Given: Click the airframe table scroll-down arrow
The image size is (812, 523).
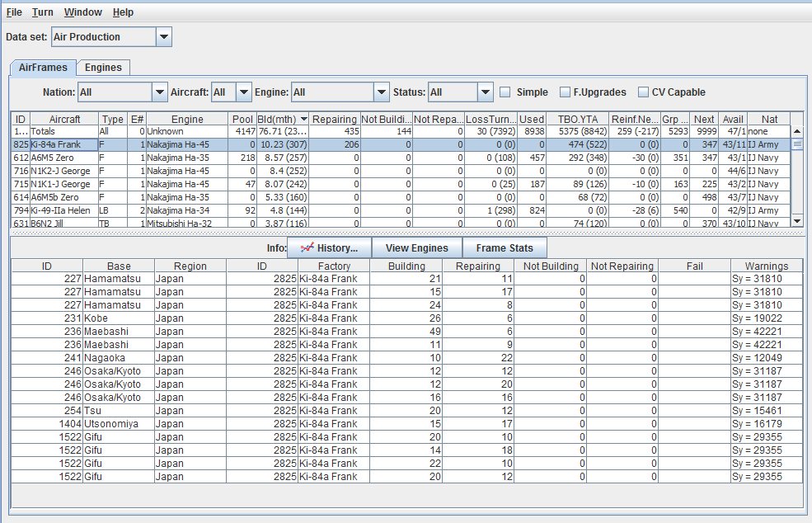Looking at the screenshot, I should [797, 221].
